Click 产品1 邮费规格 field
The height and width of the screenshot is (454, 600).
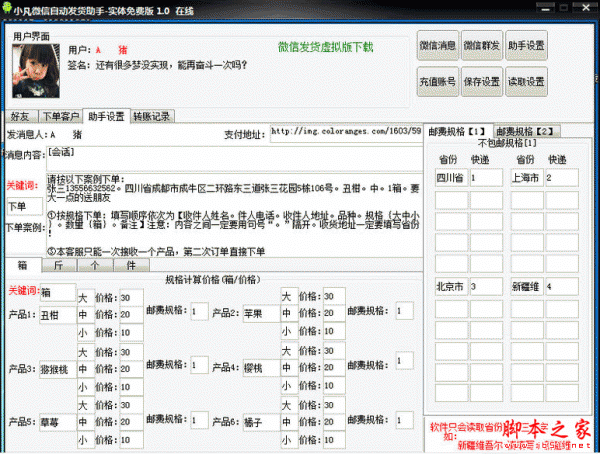[x=199, y=311]
